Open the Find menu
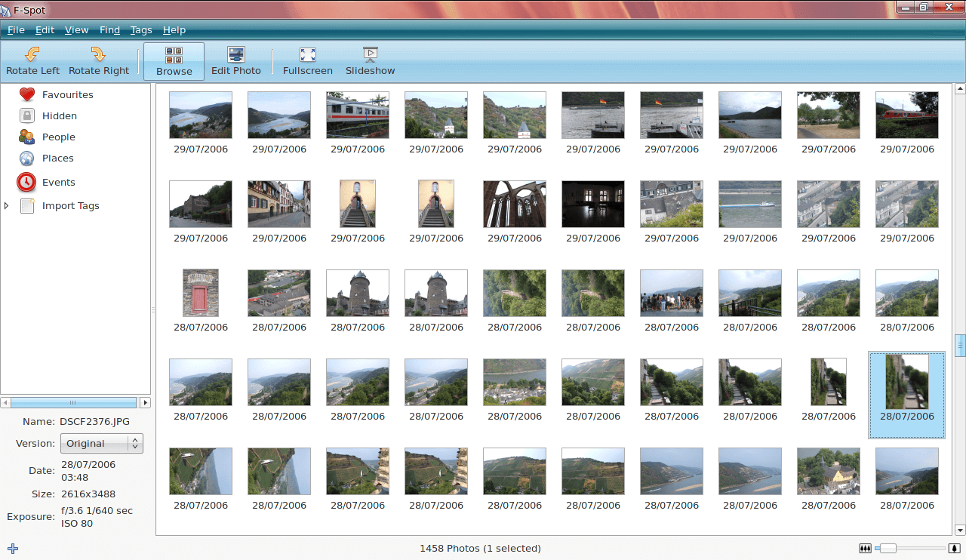This screenshot has height=560, width=966. click(x=109, y=30)
